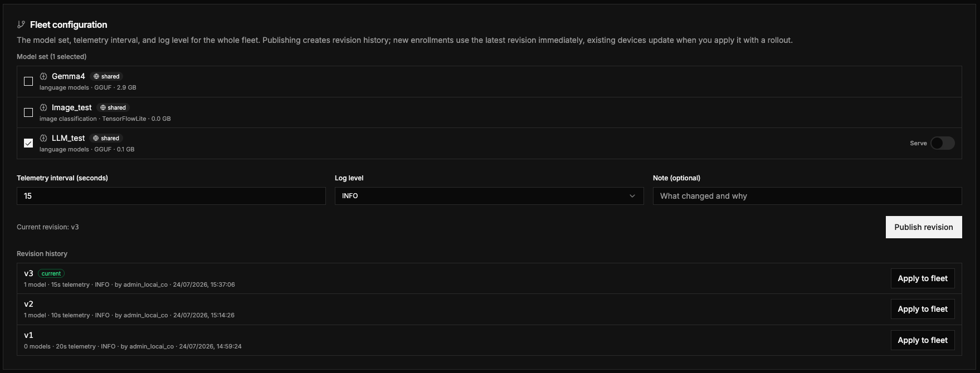
Task: Click the 'language models · GGUF · 0.1 GB' text
Action: [x=87, y=149]
